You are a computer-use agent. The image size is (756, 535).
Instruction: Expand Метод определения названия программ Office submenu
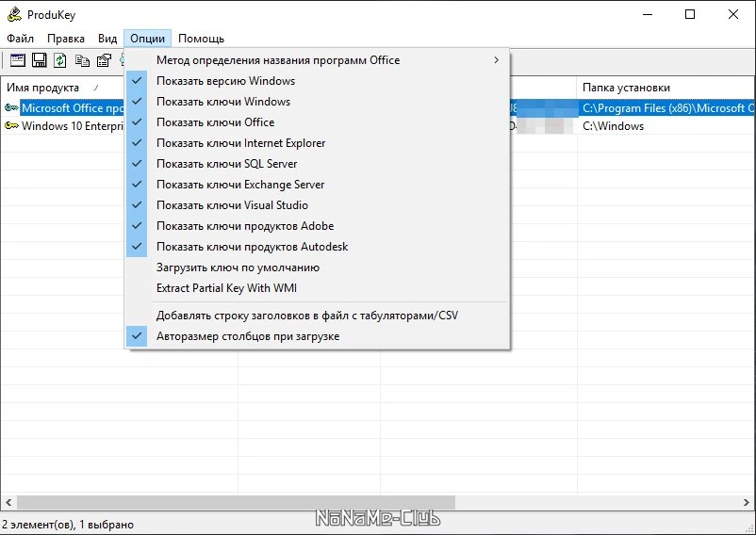tap(318, 60)
